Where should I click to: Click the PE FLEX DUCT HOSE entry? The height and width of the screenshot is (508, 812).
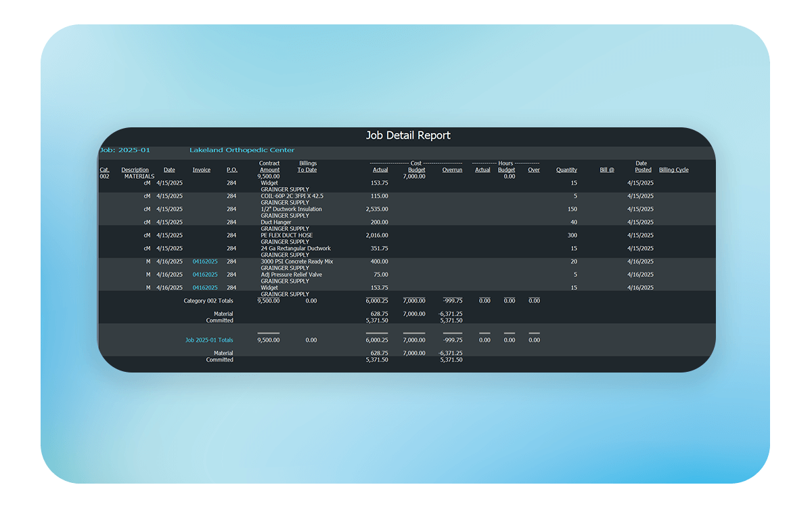pos(286,236)
